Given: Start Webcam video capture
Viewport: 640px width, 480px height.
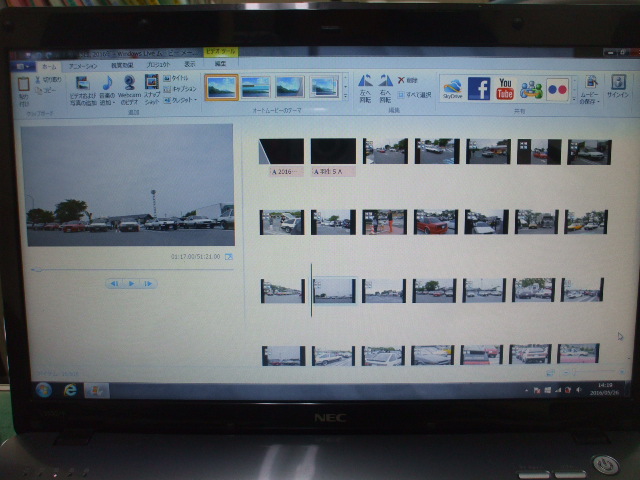Looking at the screenshot, I should [x=130, y=85].
